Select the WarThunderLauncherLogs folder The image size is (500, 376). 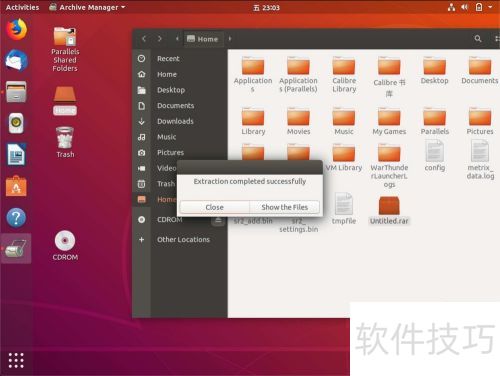[x=389, y=166]
